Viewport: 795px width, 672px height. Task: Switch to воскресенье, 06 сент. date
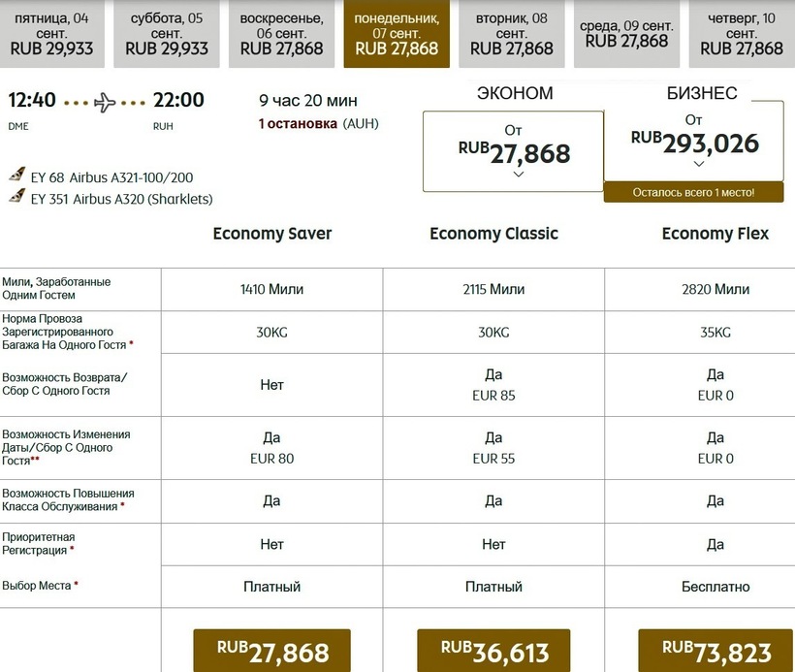click(x=283, y=34)
